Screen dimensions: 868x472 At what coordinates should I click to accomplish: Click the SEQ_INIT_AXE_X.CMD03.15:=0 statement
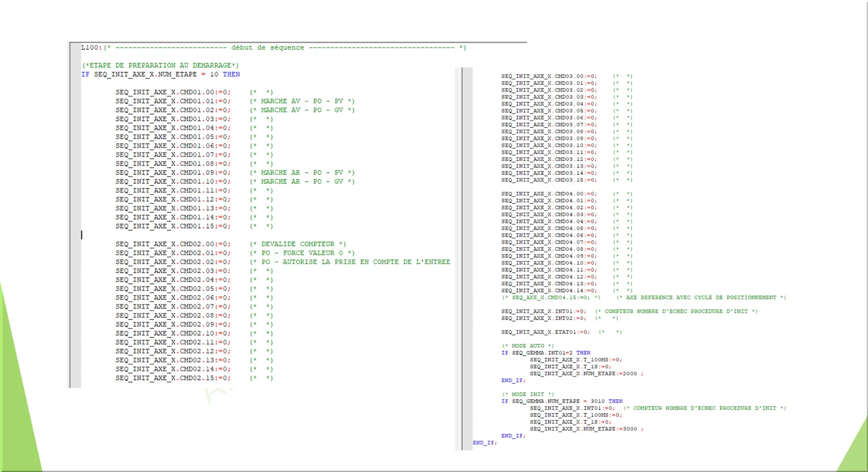(549, 180)
